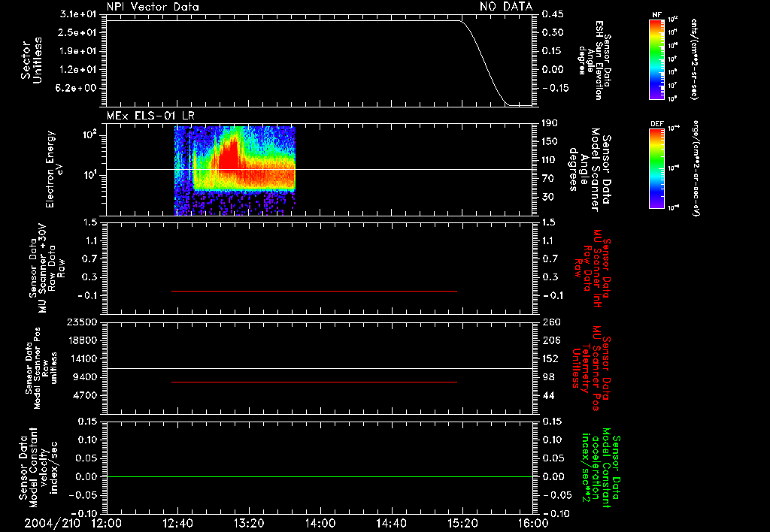The height and width of the screenshot is (532, 770).
Task: Click the '18800' scanner position tick value
Action: 81,340
